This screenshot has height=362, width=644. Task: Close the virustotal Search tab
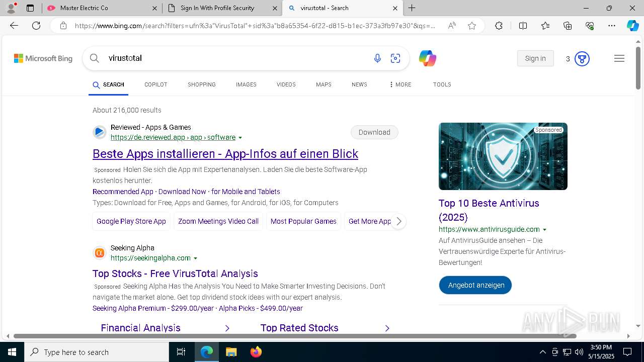click(395, 8)
